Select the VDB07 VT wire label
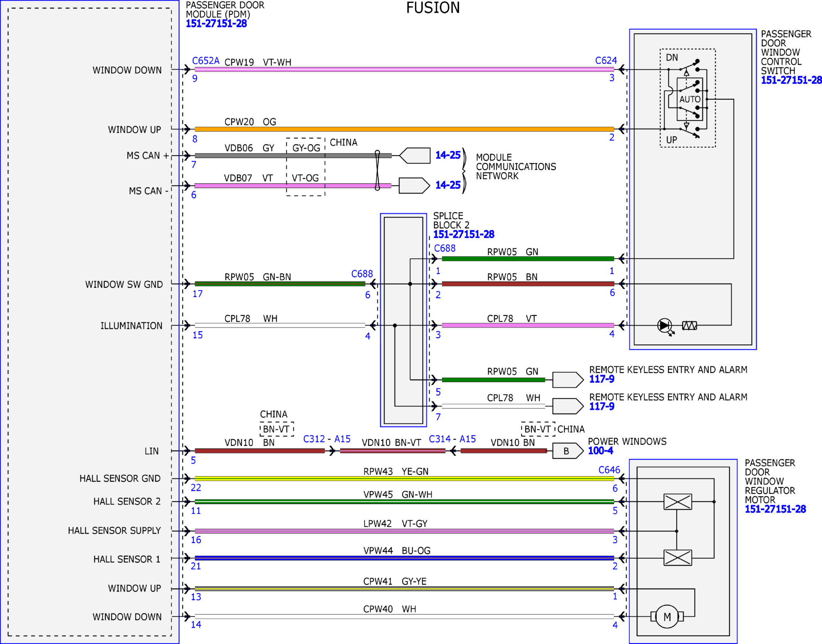 coord(249,178)
